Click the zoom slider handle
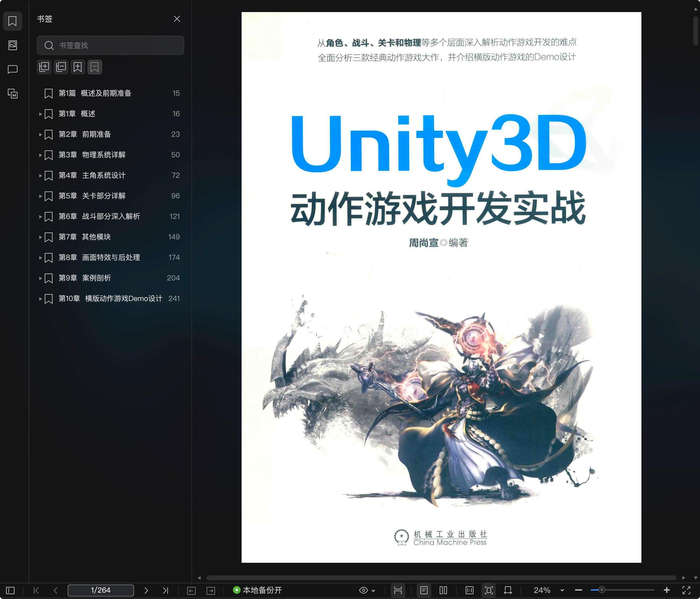 point(602,590)
